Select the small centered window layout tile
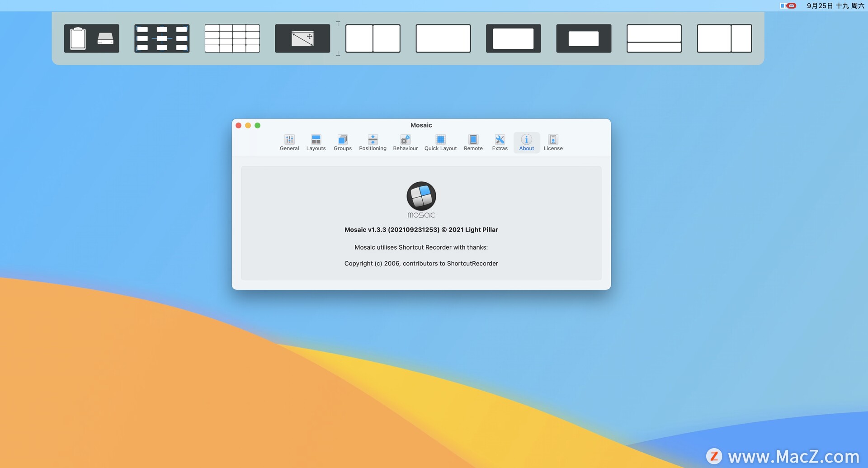The height and width of the screenshot is (468, 868). coord(584,38)
